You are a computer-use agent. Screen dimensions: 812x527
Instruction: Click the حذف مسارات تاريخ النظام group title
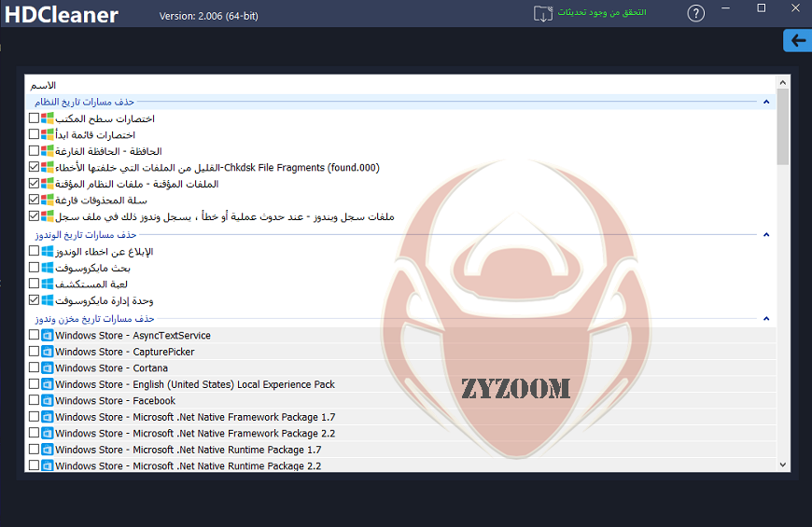coord(84,102)
